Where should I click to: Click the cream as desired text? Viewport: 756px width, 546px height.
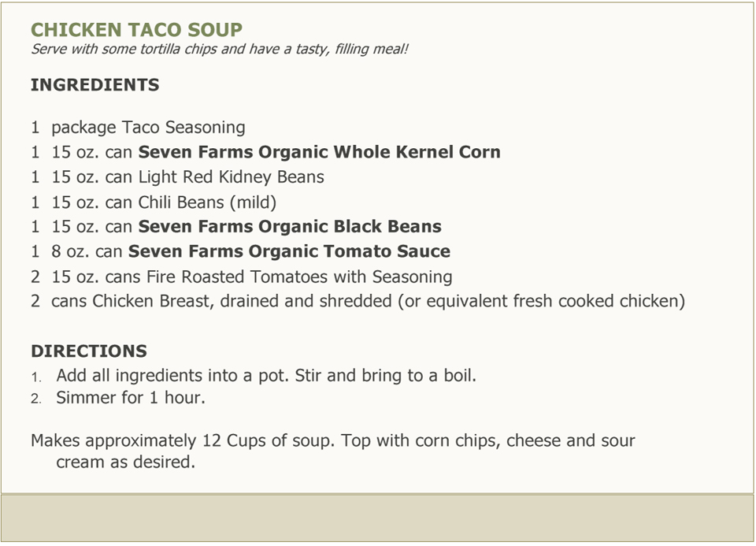pos(125,462)
